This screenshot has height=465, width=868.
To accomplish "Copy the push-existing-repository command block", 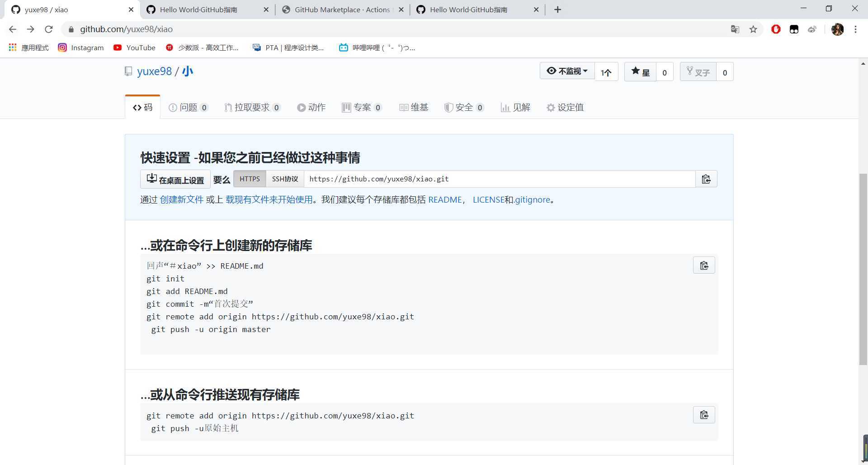I will (x=704, y=415).
